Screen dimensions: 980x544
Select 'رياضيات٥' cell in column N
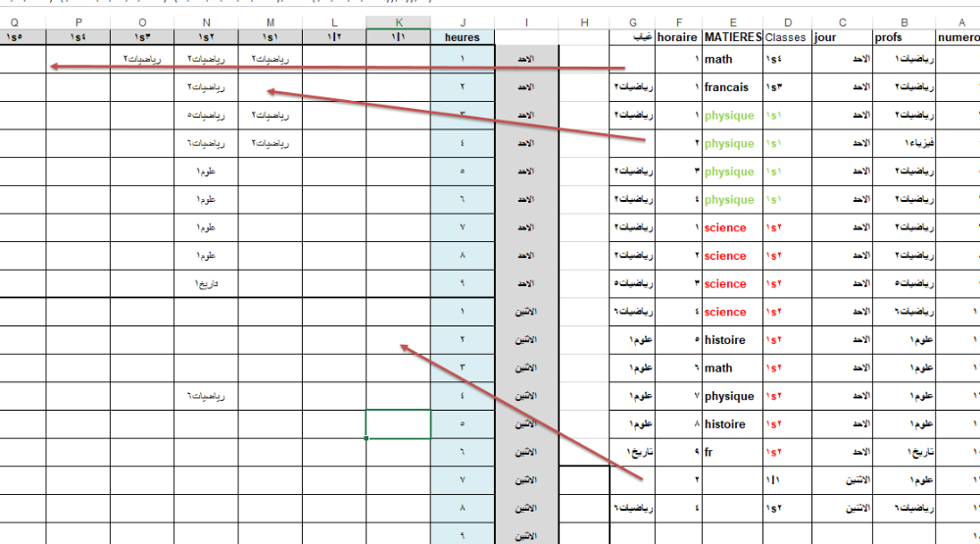point(206,115)
